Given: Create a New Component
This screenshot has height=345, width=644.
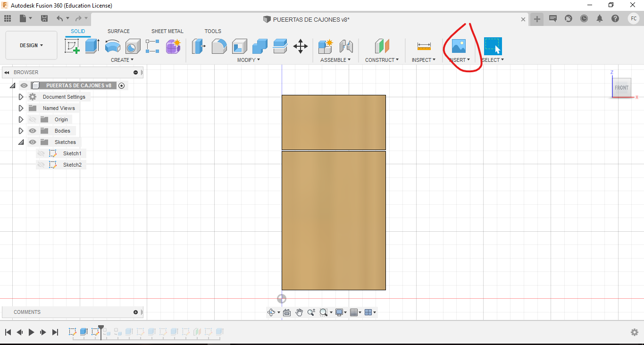Looking at the screenshot, I should click(x=326, y=46).
